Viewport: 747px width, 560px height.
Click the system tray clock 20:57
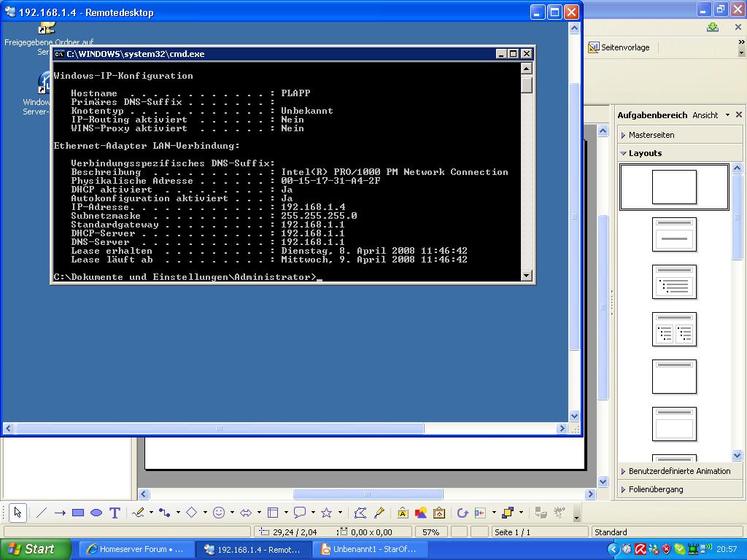coord(727,549)
